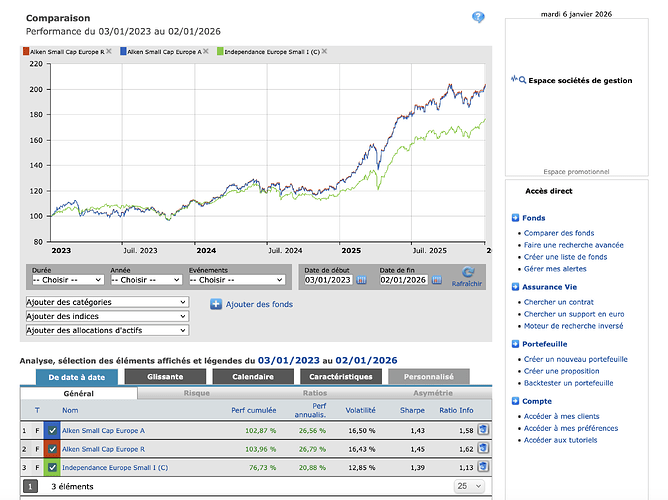Select the De date à date tab
The height and width of the screenshot is (500, 668).
(77, 377)
